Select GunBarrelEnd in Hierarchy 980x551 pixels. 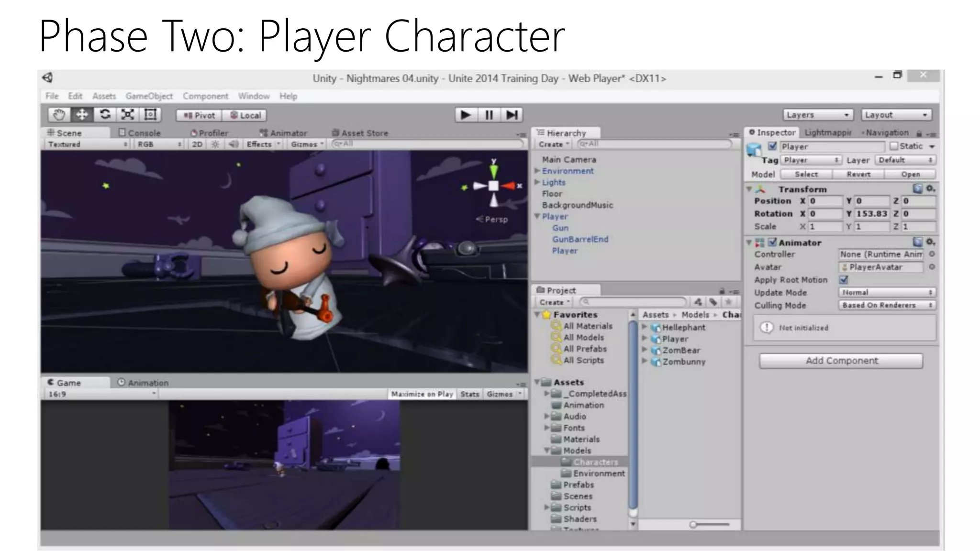580,239
